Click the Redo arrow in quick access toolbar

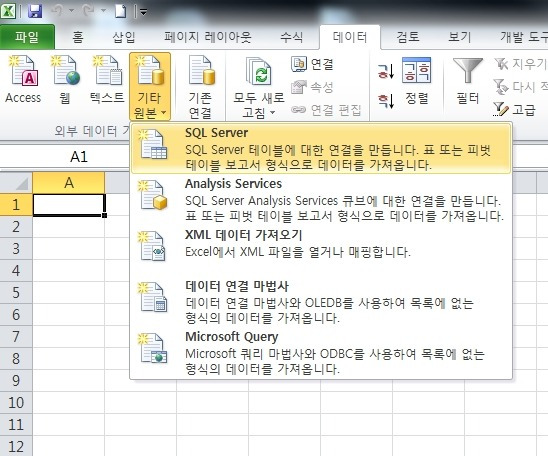click(x=88, y=11)
